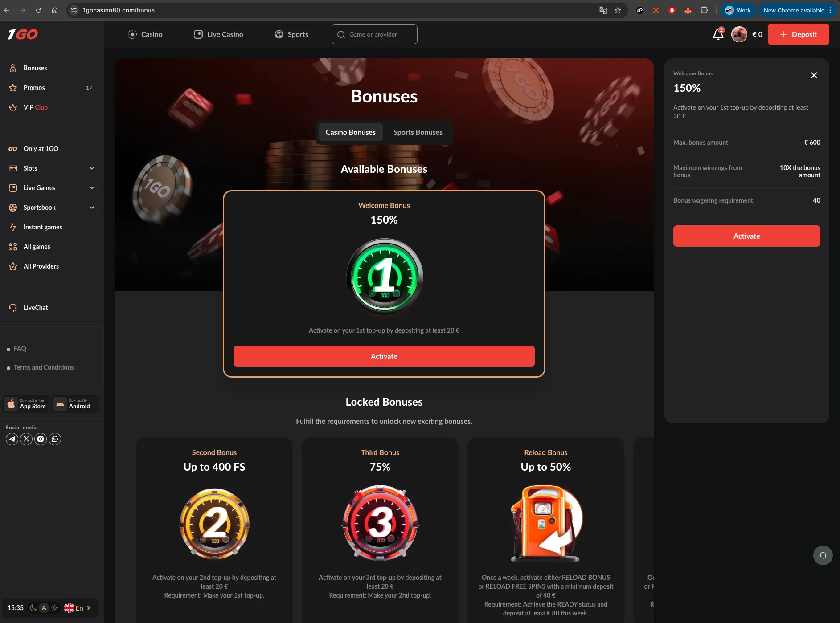Click the Google Translate icon
The height and width of the screenshot is (623, 840).
pos(603,10)
